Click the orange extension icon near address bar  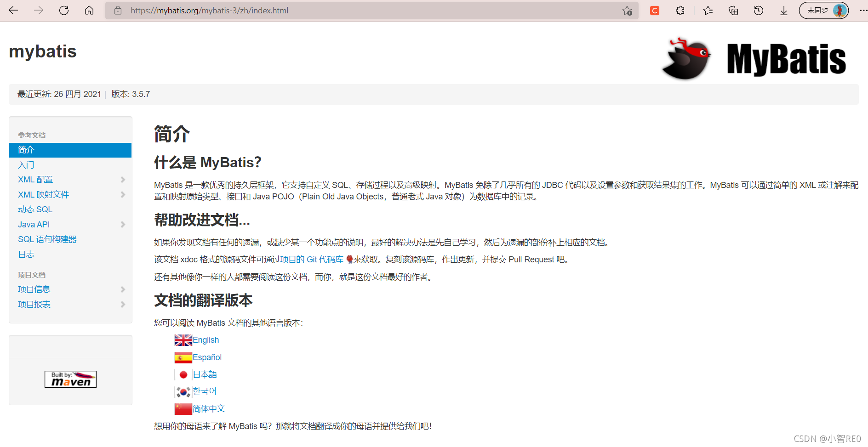[x=654, y=10]
